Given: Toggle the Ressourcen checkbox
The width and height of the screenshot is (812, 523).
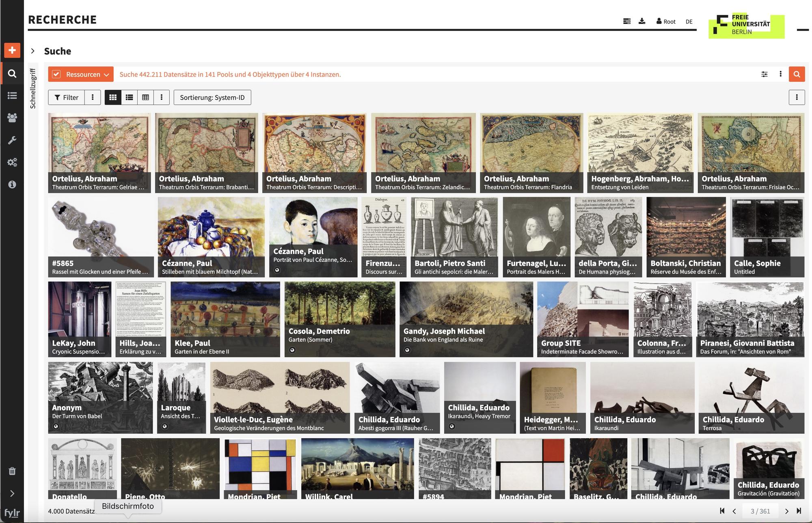Looking at the screenshot, I should pos(56,74).
